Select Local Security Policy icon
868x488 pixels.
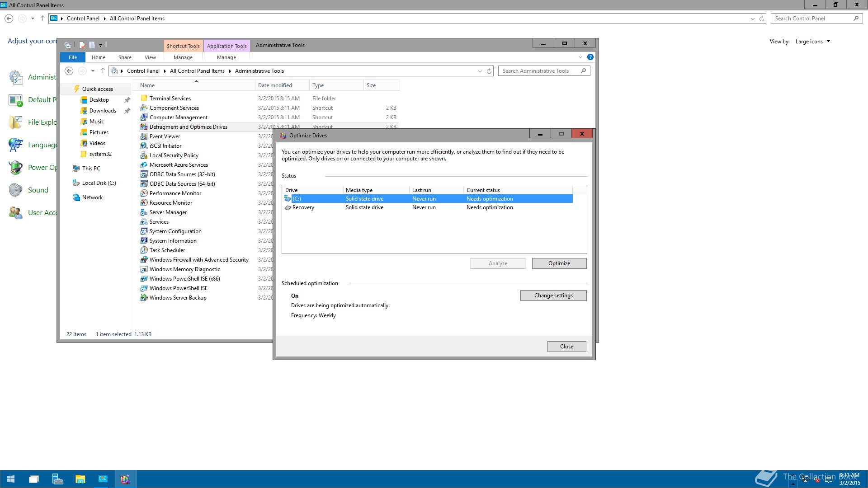point(144,155)
